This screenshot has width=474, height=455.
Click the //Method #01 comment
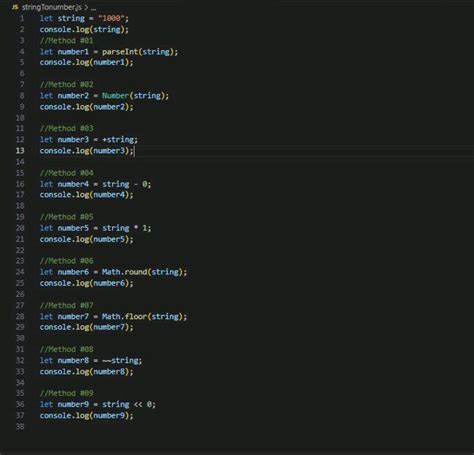click(x=66, y=41)
